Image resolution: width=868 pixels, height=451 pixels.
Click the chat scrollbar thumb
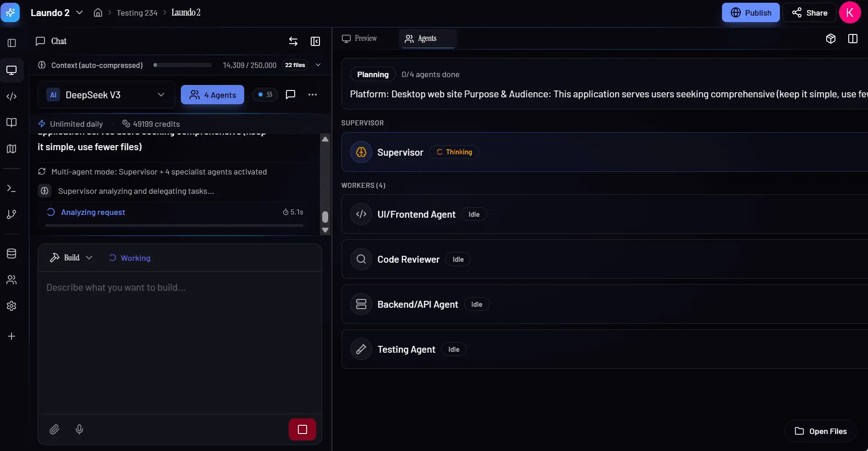point(325,216)
